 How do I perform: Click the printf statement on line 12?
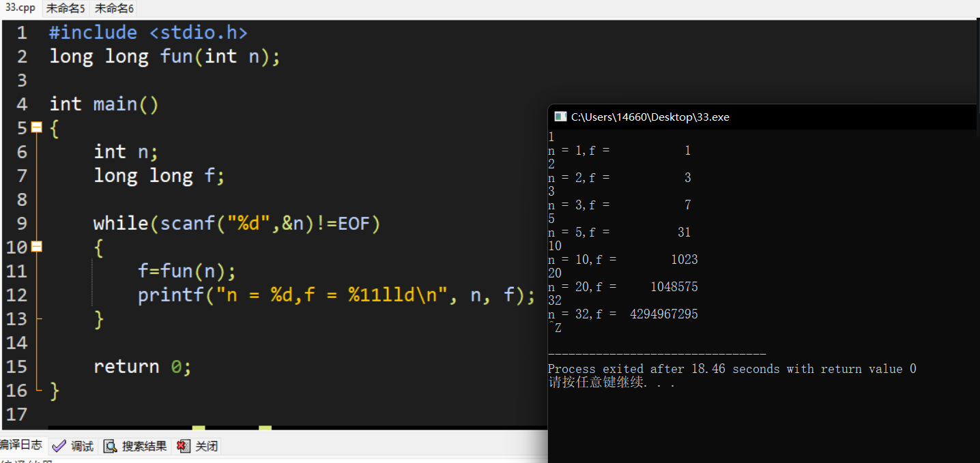(336, 295)
